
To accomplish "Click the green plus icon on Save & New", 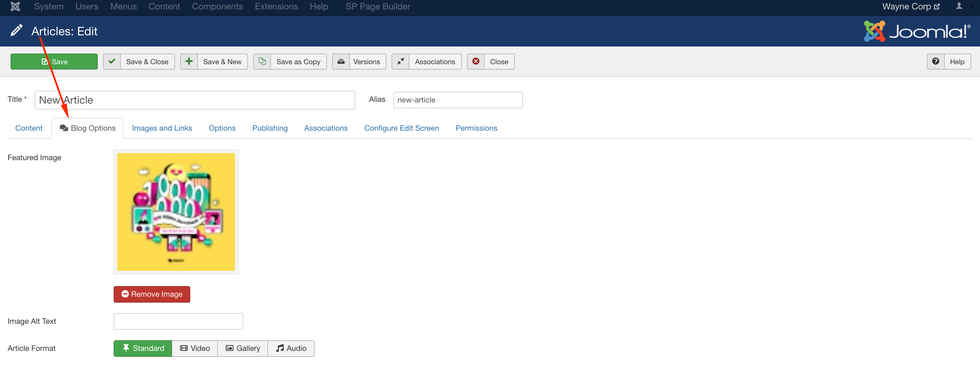I will pyautogui.click(x=189, y=61).
